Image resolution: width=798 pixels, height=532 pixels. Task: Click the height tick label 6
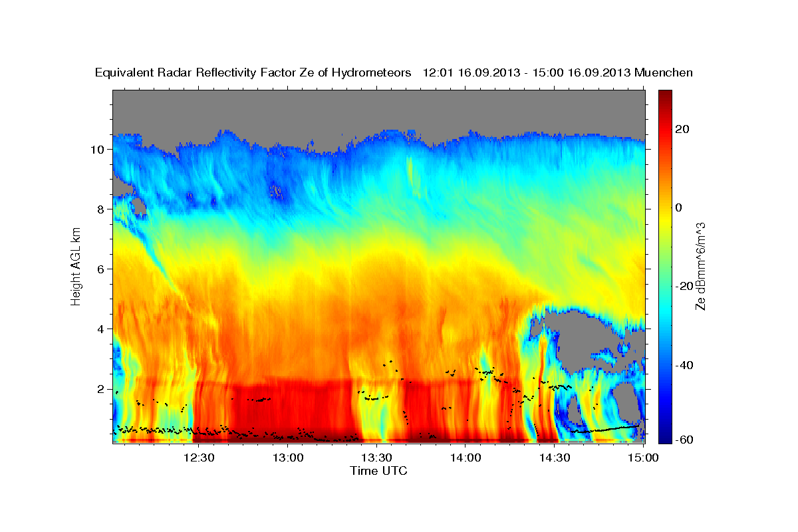pyautogui.click(x=100, y=269)
